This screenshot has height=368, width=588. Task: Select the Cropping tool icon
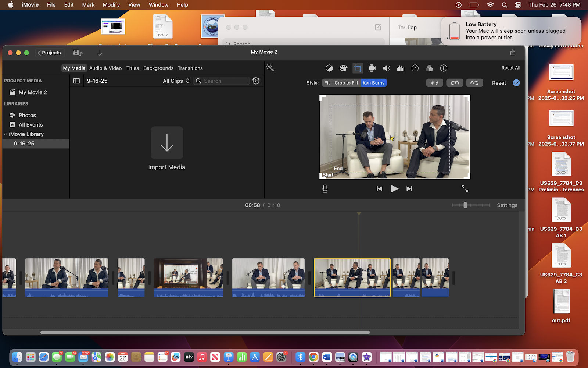click(358, 68)
